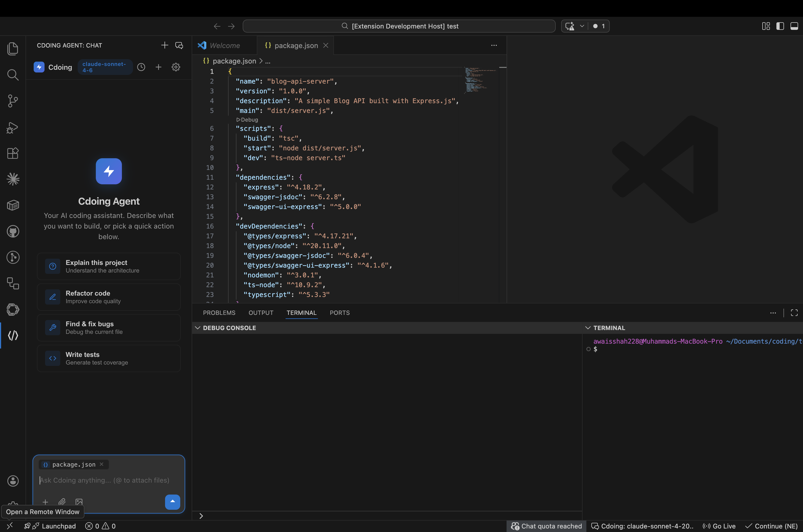Open the Source Control view

point(13,101)
